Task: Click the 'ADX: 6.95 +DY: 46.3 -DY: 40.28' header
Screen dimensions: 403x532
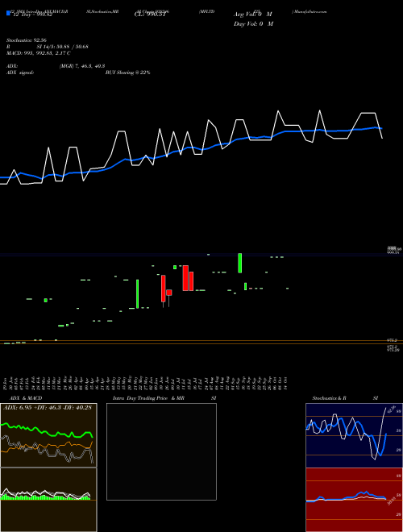Action: [x=48, y=408]
